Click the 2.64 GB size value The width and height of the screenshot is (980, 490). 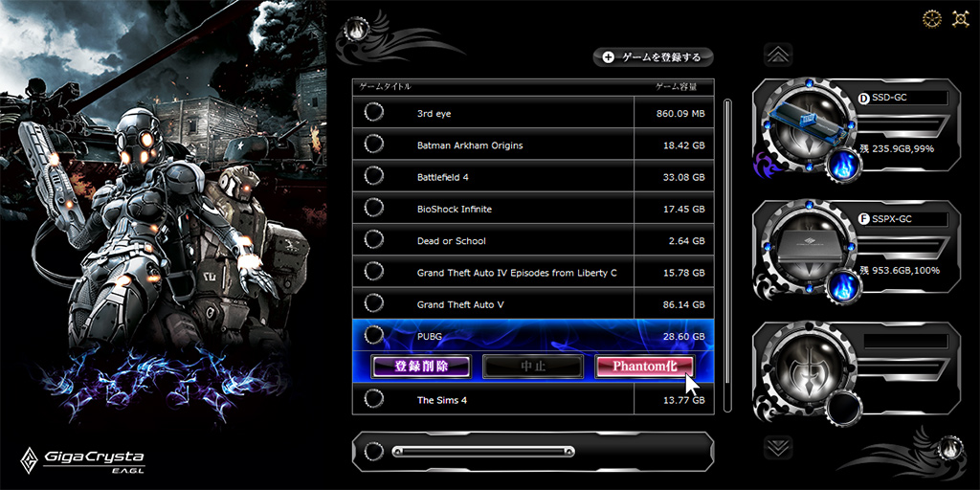tap(686, 240)
